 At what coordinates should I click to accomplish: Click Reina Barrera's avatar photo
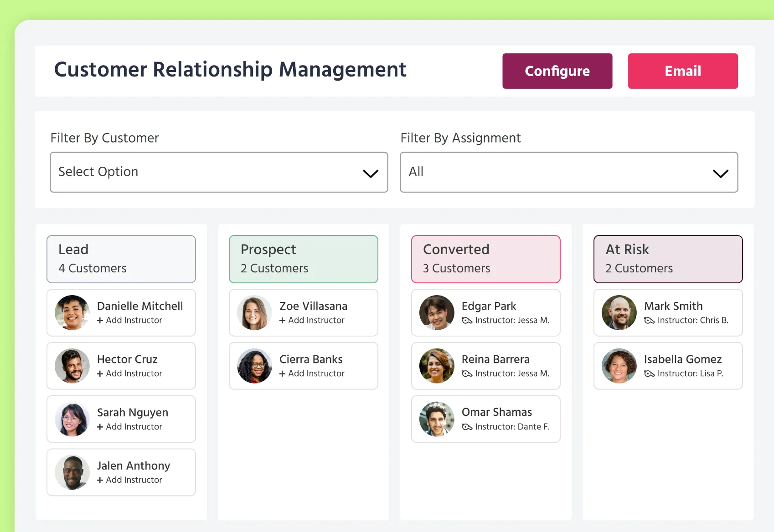pyautogui.click(x=437, y=366)
